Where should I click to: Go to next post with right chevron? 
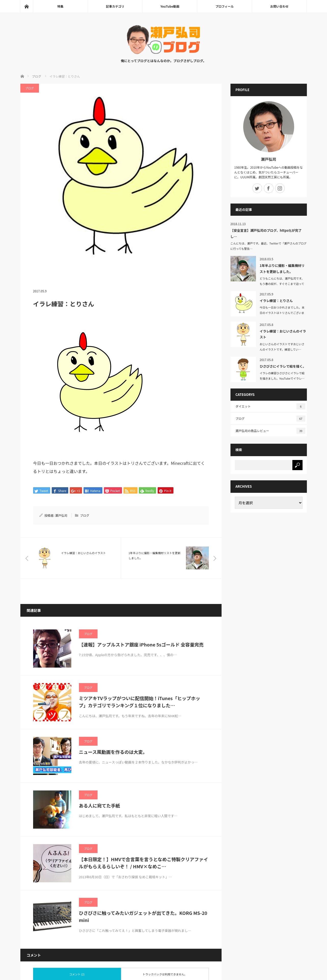pyautogui.click(x=215, y=558)
